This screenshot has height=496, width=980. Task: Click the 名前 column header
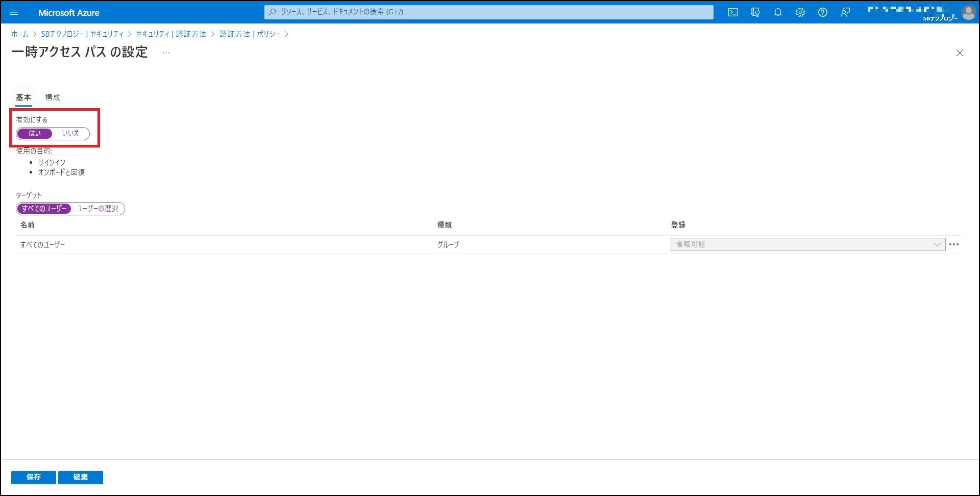[28, 225]
